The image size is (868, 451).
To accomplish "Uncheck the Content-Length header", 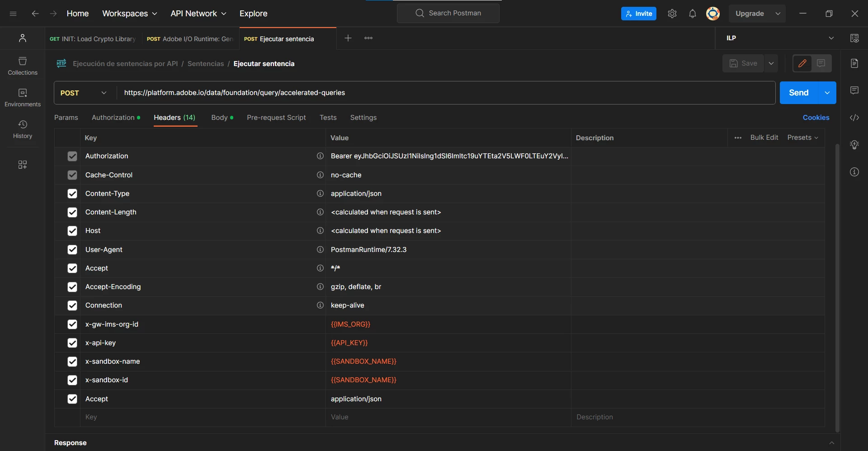I will [x=72, y=212].
